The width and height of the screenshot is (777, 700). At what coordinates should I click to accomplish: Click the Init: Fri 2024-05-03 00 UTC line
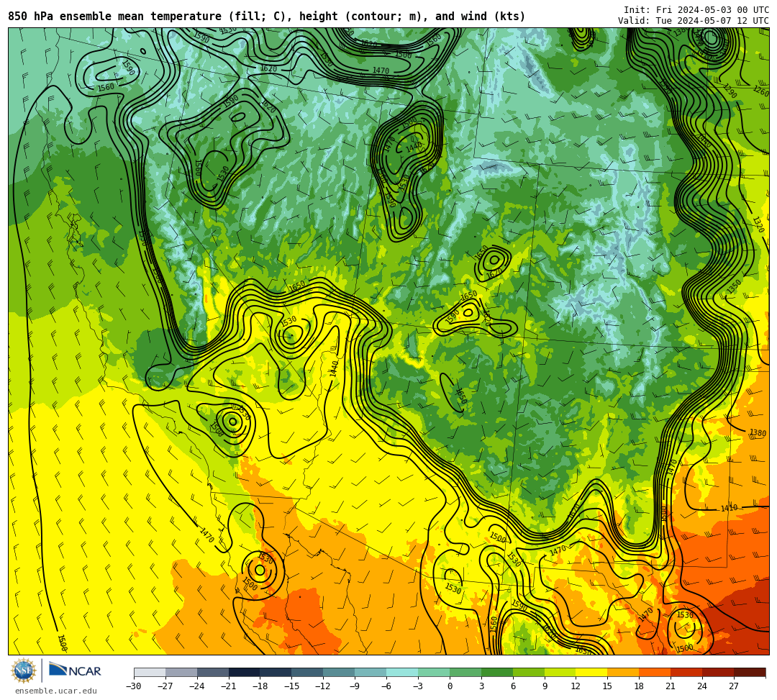[x=696, y=9]
